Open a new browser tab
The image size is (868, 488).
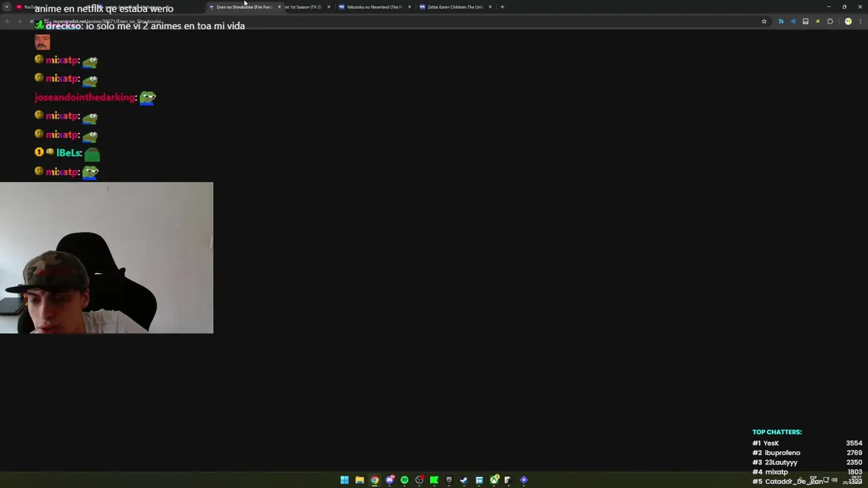click(x=502, y=7)
